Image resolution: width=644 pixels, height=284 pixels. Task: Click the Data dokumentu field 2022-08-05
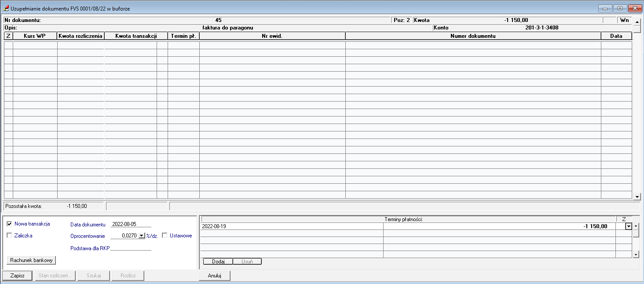pyautogui.click(x=131, y=224)
